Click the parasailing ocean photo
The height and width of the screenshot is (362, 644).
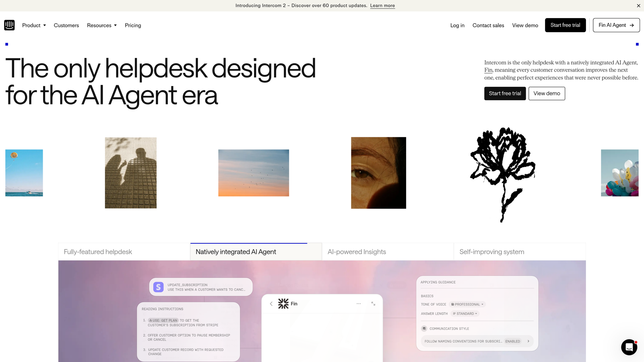(x=24, y=173)
